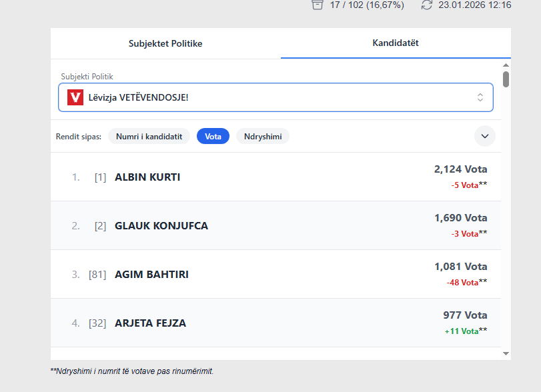Select the Kandidatët tab

(396, 43)
